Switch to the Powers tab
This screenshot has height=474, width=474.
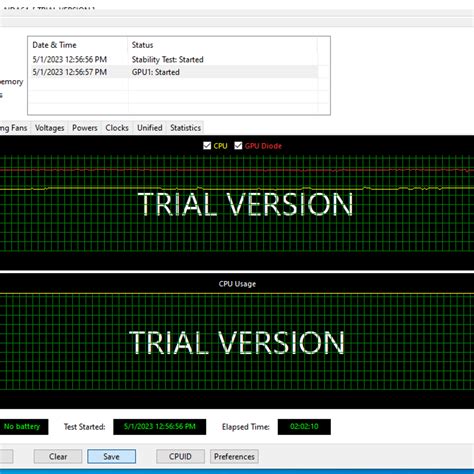pos(85,128)
